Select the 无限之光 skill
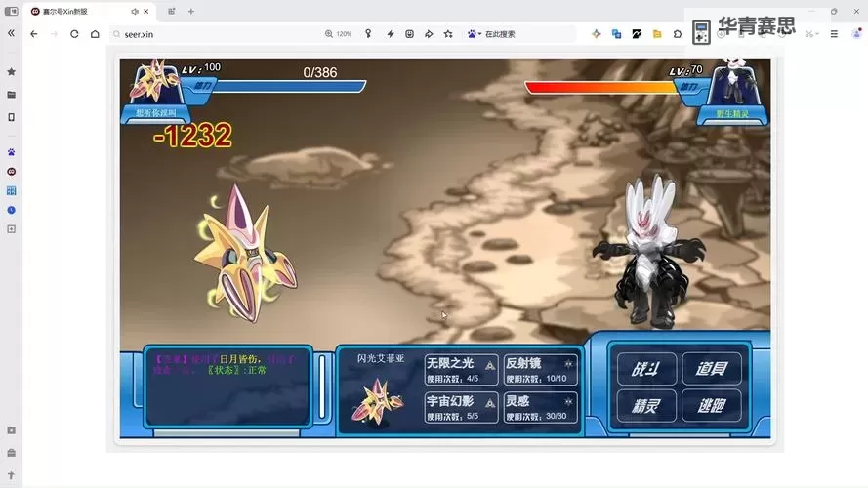 [x=461, y=369]
